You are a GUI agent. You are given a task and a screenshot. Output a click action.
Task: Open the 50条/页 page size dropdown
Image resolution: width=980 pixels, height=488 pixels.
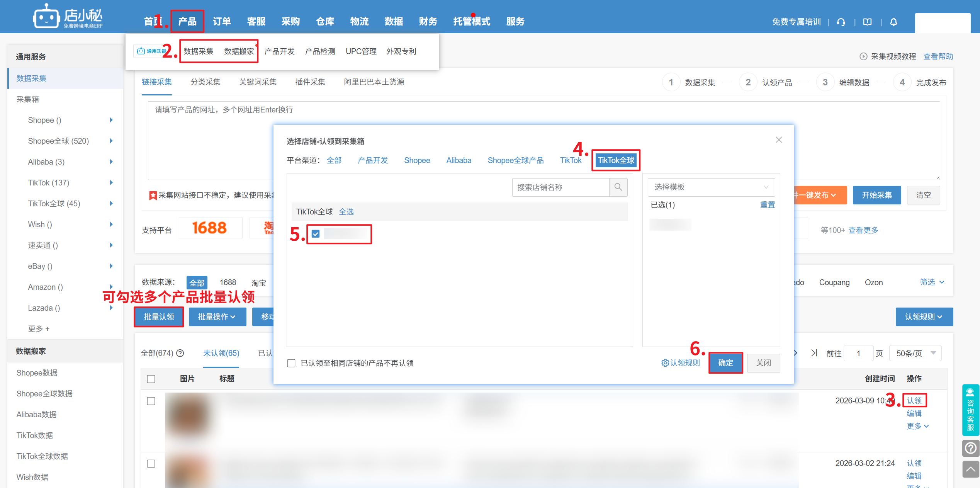pos(915,353)
